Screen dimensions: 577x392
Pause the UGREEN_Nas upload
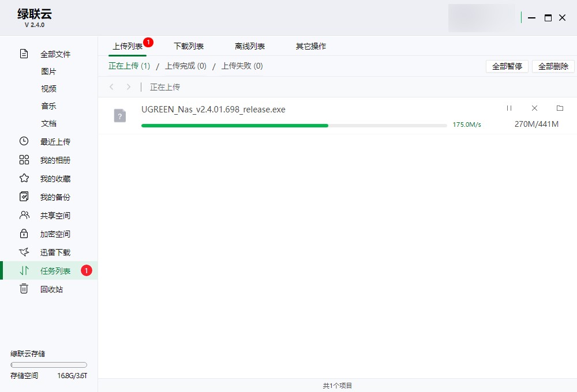pyautogui.click(x=509, y=108)
